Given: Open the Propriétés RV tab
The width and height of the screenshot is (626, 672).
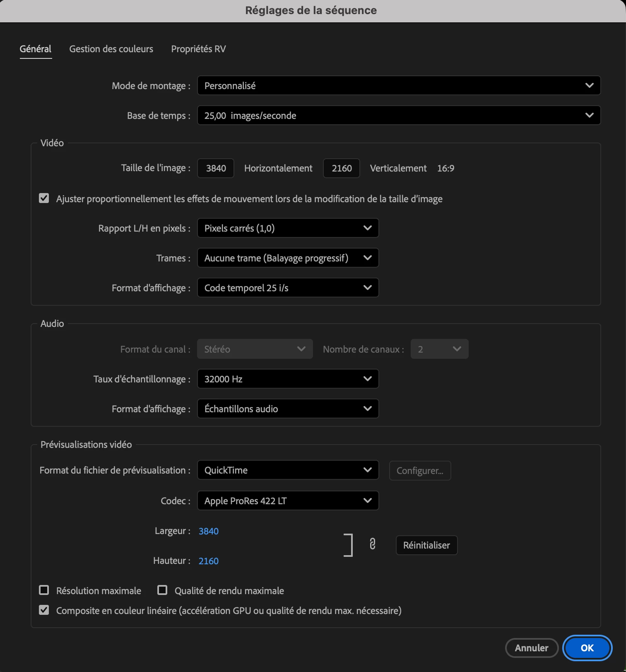Looking at the screenshot, I should pos(198,49).
